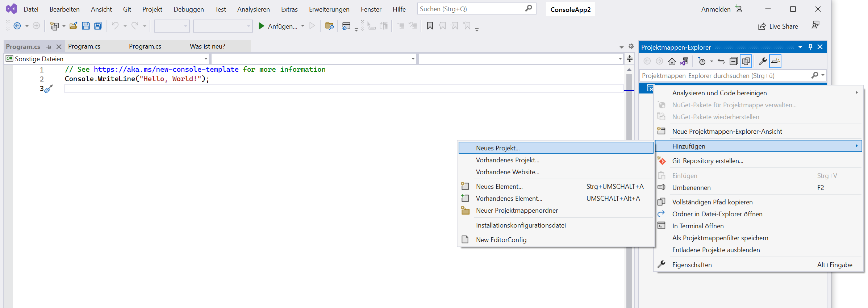Viewport: 868px width, 308px height.
Task: Click the feedback person icon top right
Action: (815, 25)
